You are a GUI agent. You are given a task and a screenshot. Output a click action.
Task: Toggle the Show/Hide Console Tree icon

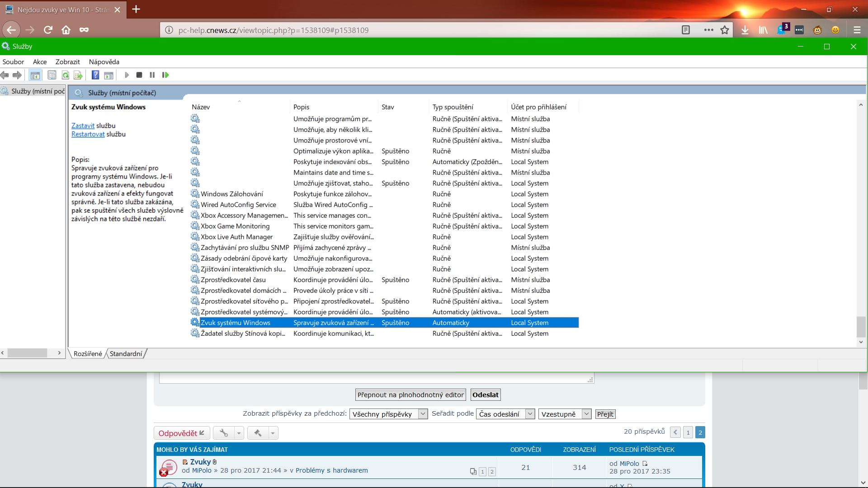[35, 75]
